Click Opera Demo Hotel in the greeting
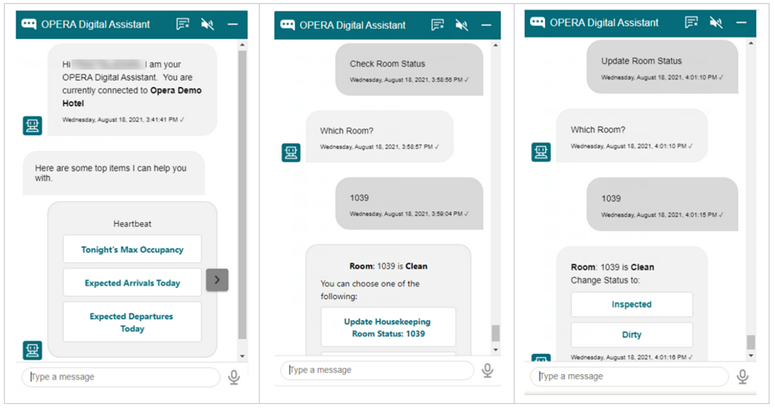775x411 pixels. (x=132, y=97)
